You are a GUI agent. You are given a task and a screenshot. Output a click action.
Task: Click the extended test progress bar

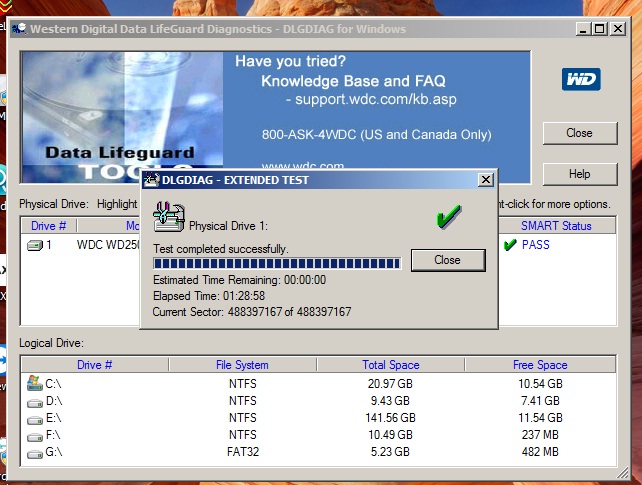(x=277, y=263)
